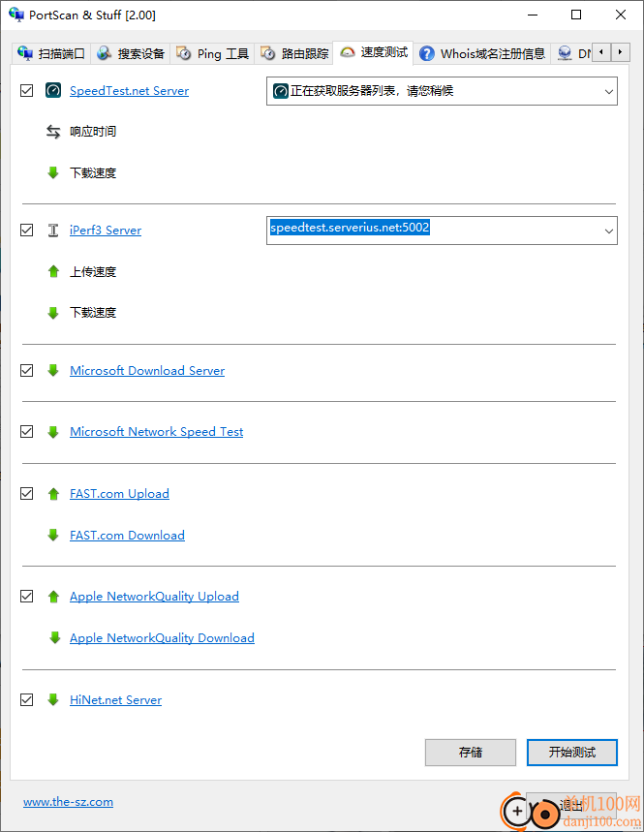Click the response time arrows icon

[53, 132]
